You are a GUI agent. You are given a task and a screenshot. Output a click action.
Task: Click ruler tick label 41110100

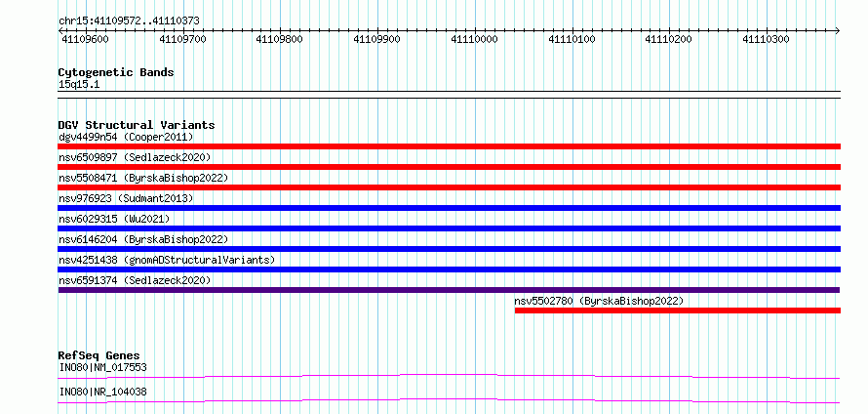[572, 39]
